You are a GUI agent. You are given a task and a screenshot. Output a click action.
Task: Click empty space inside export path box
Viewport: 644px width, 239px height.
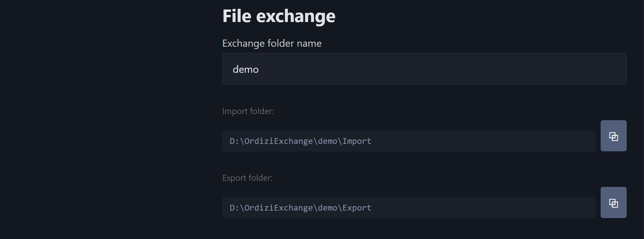(484, 208)
